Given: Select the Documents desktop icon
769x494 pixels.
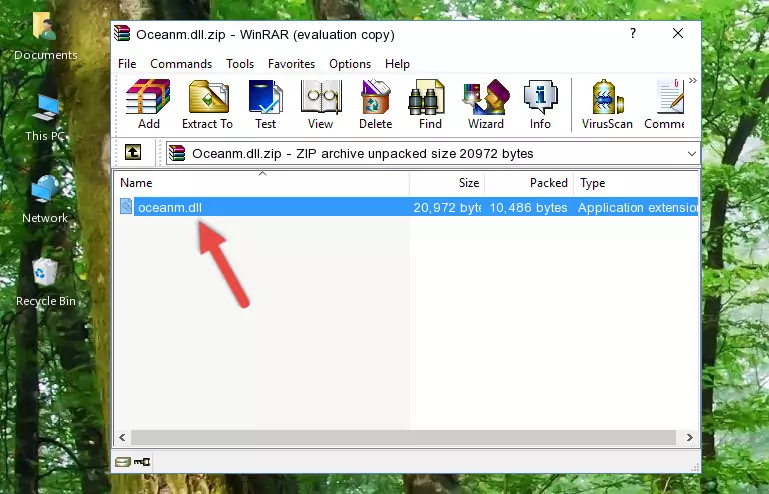Looking at the screenshot, I should [x=45, y=36].
